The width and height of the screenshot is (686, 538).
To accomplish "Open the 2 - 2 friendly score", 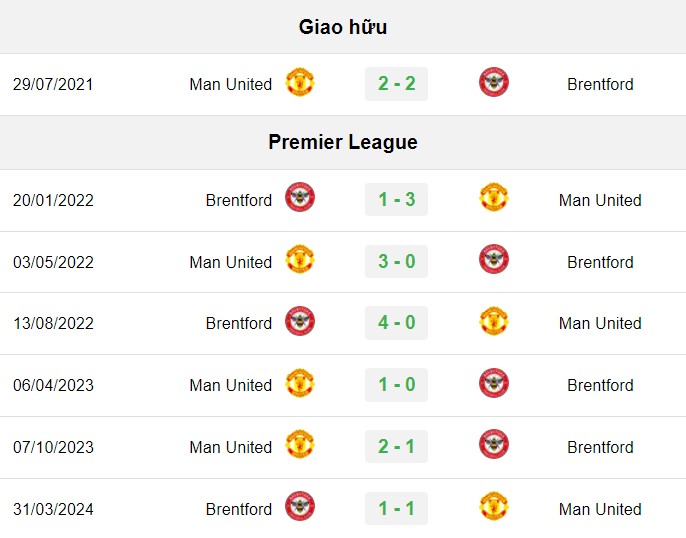I will point(396,84).
